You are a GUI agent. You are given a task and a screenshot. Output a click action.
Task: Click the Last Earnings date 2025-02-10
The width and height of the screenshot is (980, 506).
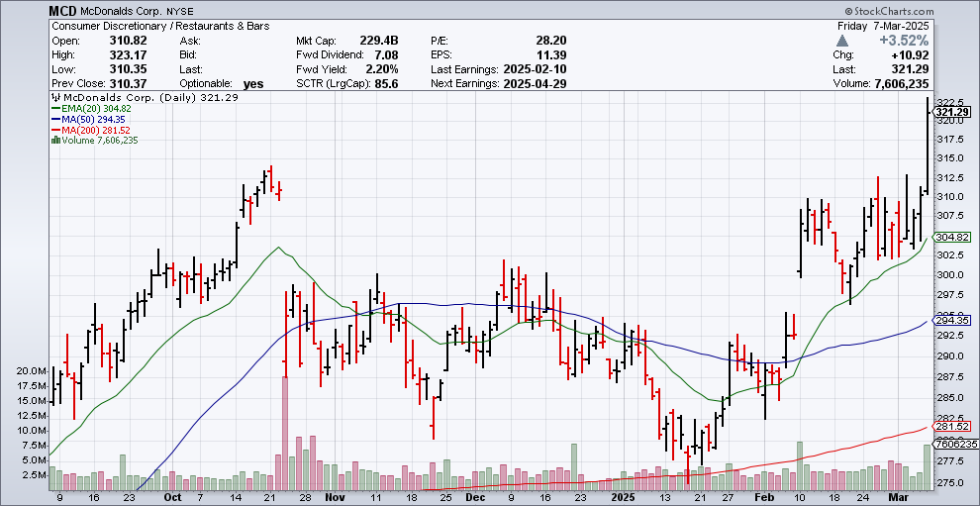tap(535, 69)
